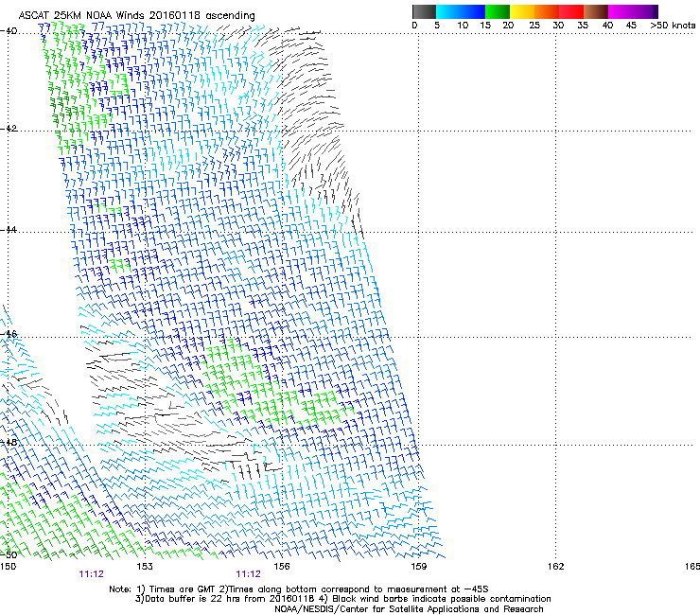Click the yellow 20-25 knots color swatch

(522, 11)
